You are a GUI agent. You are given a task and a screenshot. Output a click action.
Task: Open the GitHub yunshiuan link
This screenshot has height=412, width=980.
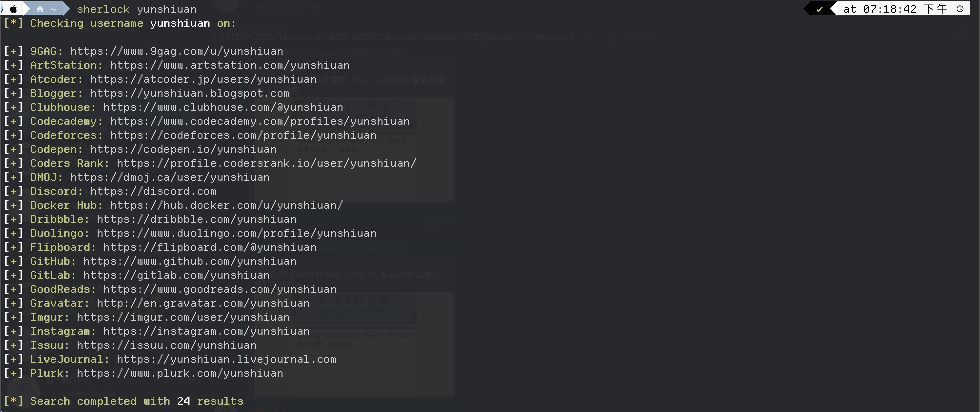click(x=190, y=261)
